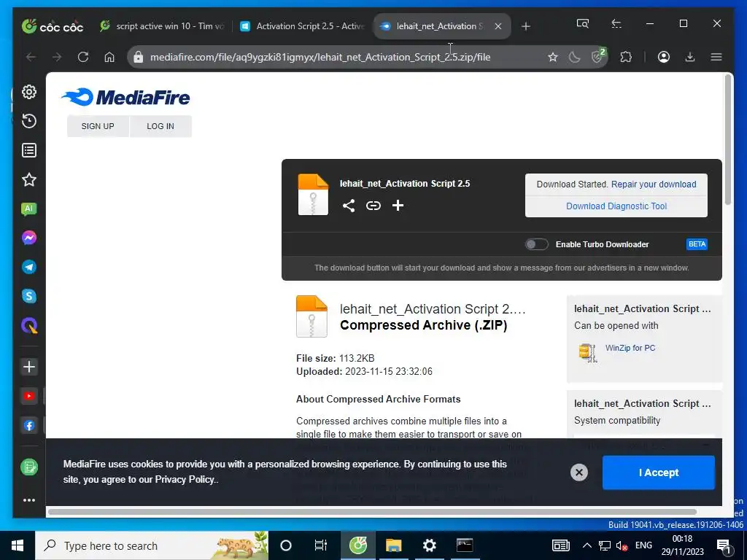Screen dimensions: 747x560
Task: Click the SIGN UP button
Action: point(98,126)
